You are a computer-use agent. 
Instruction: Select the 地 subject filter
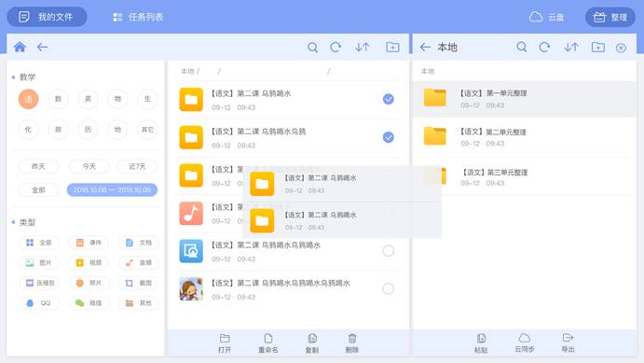[117, 130]
